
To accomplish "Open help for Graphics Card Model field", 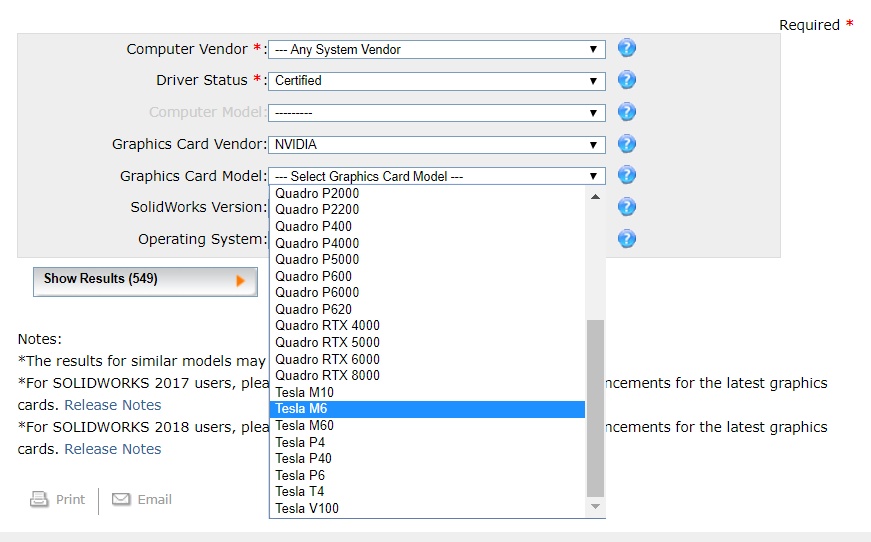I will pyautogui.click(x=627, y=175).
